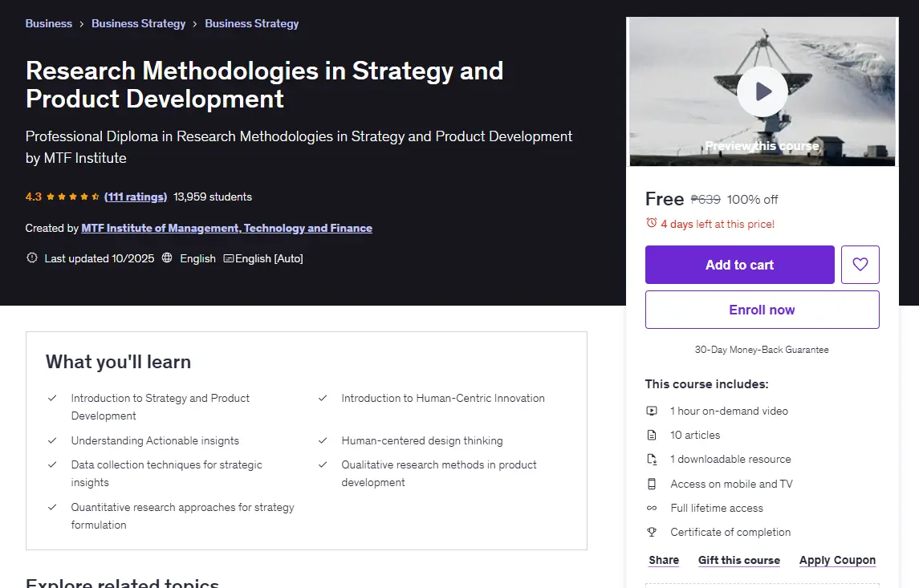Click the Enroll now button
Viewport: 919px width, 588px height.
[x=762, y=310]
